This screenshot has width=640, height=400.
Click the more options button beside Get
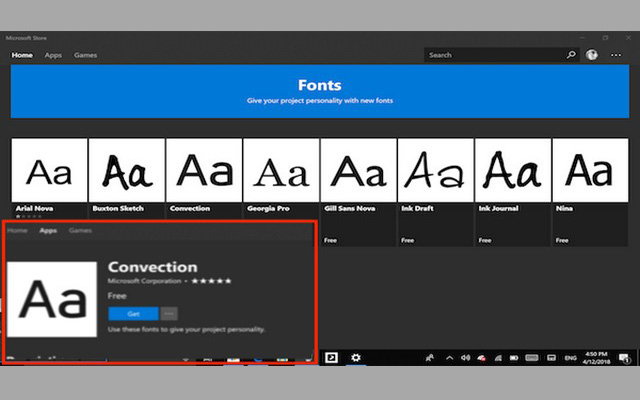point(169,313)
